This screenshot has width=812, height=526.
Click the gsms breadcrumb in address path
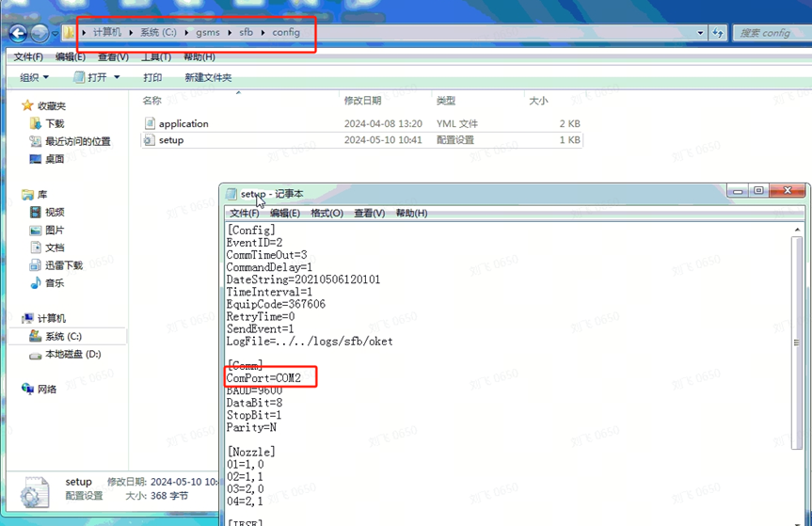point(208,33)
